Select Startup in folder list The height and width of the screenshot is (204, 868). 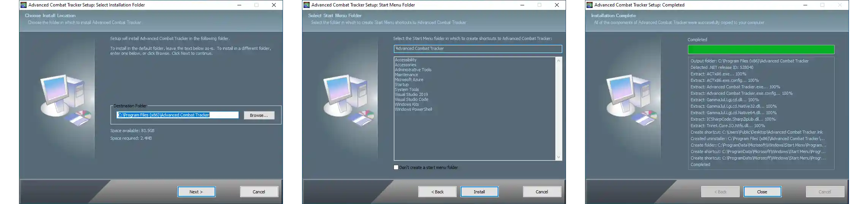click(402, 84)
